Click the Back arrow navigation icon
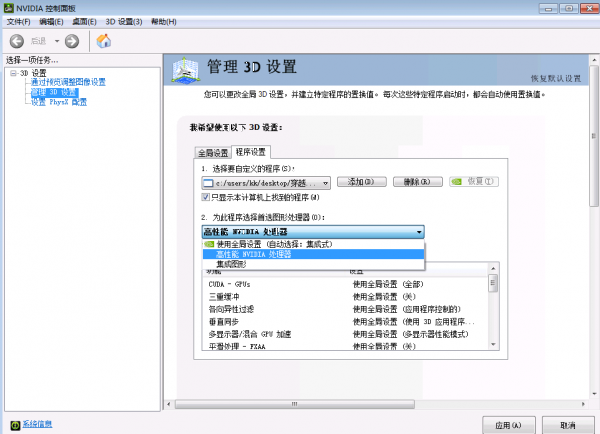 click(17, 41)
